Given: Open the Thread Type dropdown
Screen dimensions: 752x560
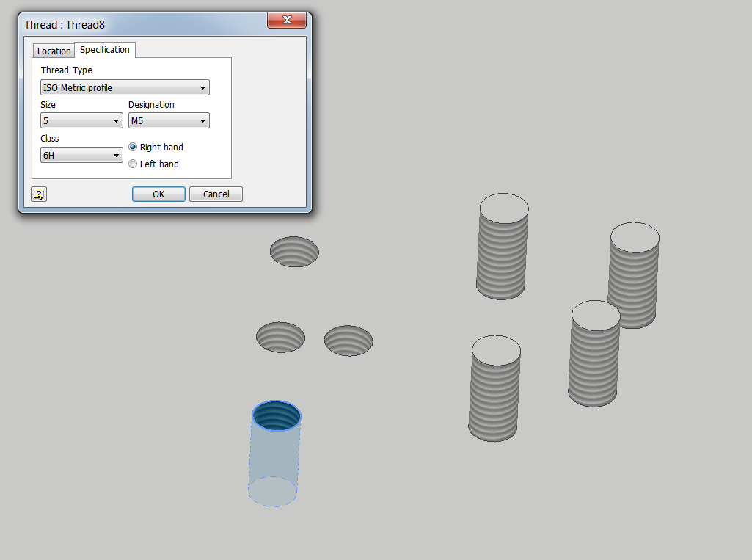Looking at the screenshot, I should [x=124, y=87].
